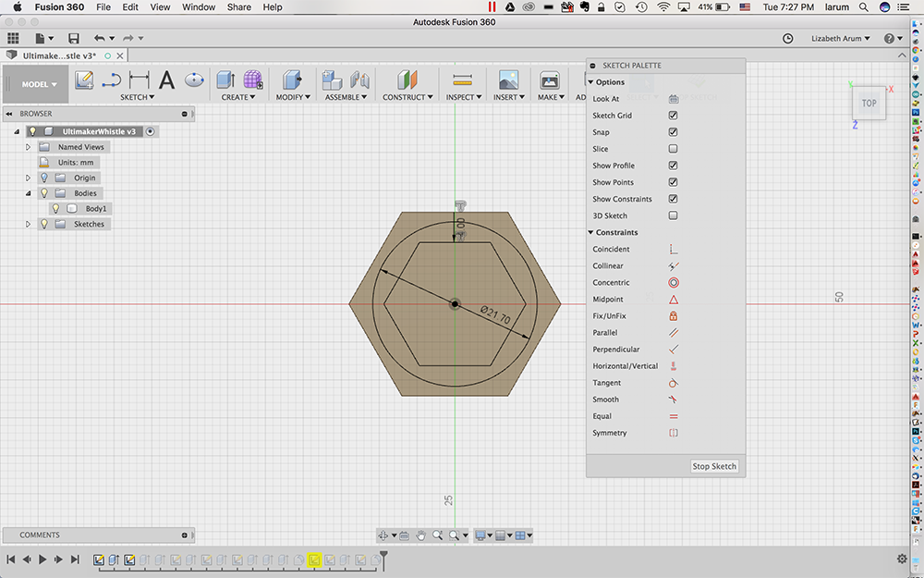Open the CREATE dropdown menu
This screenshot has height=578, width=924.
pos(238,97)
